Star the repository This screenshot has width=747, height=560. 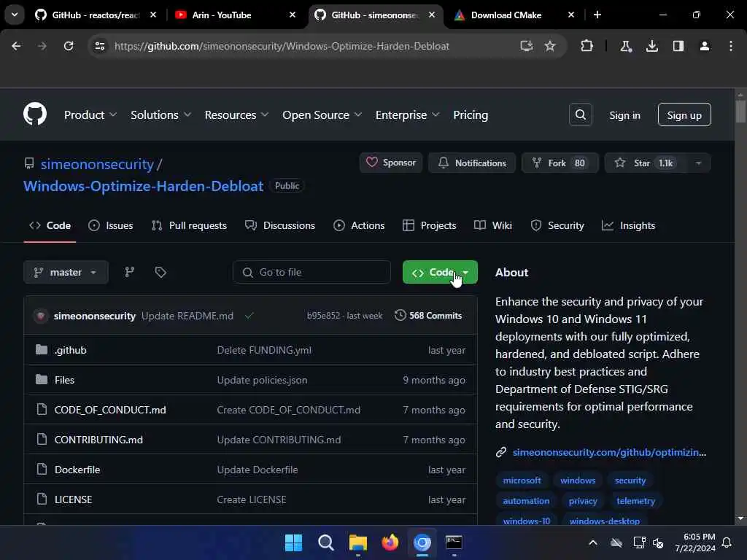tap(646, 163)
